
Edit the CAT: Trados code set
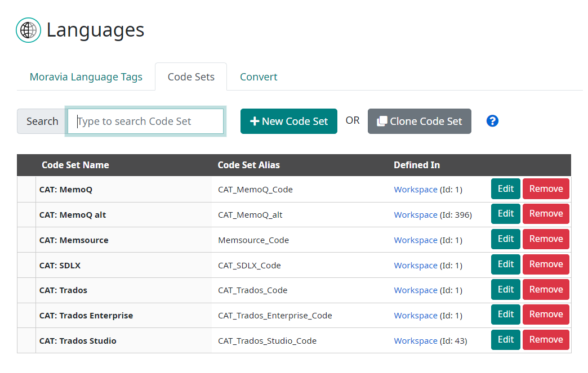coord(506,290)
